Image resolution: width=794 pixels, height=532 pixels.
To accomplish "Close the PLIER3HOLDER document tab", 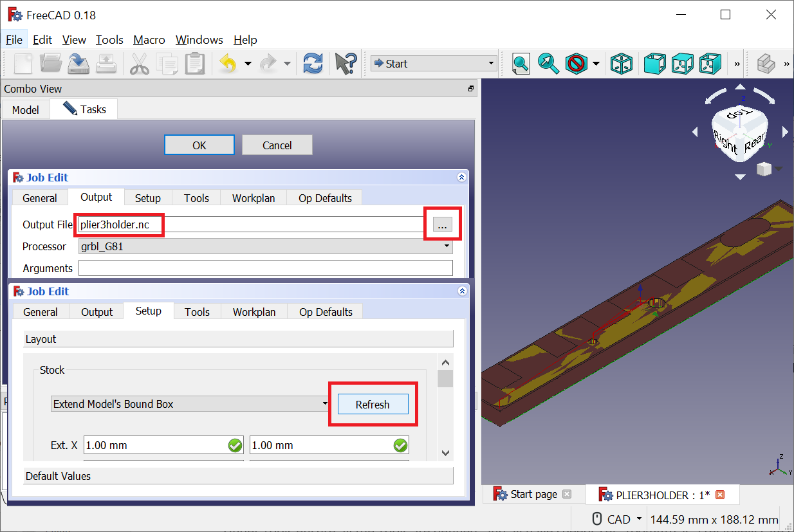I will point(720,495).
